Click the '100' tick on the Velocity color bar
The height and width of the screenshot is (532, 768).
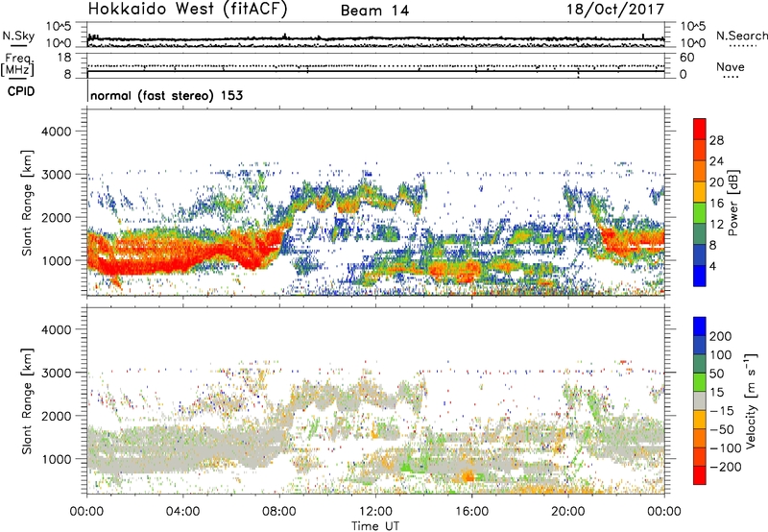pyautogui.click(x=721, y=354)
